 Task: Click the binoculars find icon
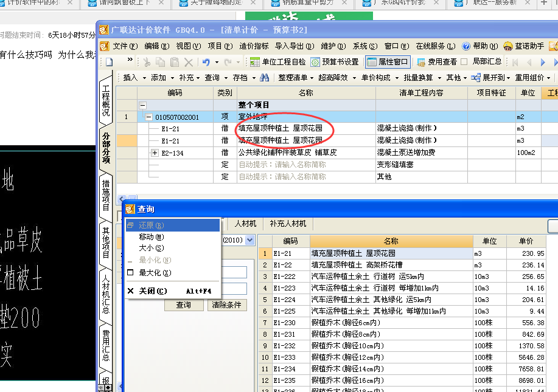point(265,77)
